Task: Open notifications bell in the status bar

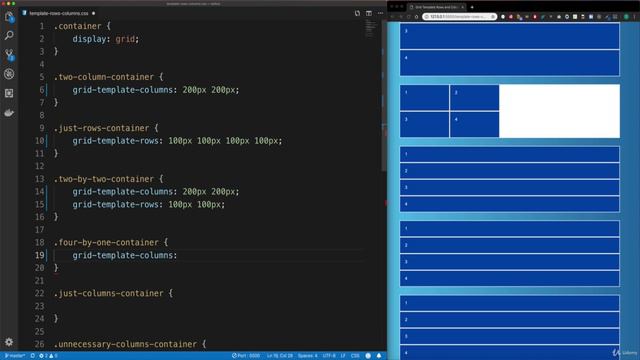Action: click(x=379, y=356)
